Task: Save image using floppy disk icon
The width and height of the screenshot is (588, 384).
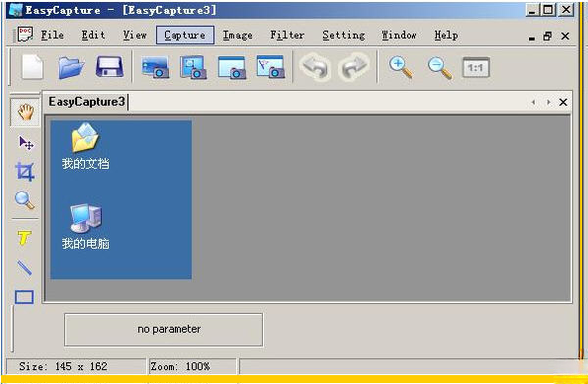Action: tap(109, 66)
